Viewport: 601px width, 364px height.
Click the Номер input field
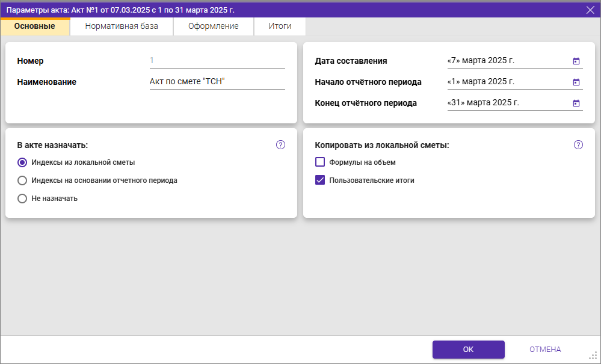click(x=217, y=61)
